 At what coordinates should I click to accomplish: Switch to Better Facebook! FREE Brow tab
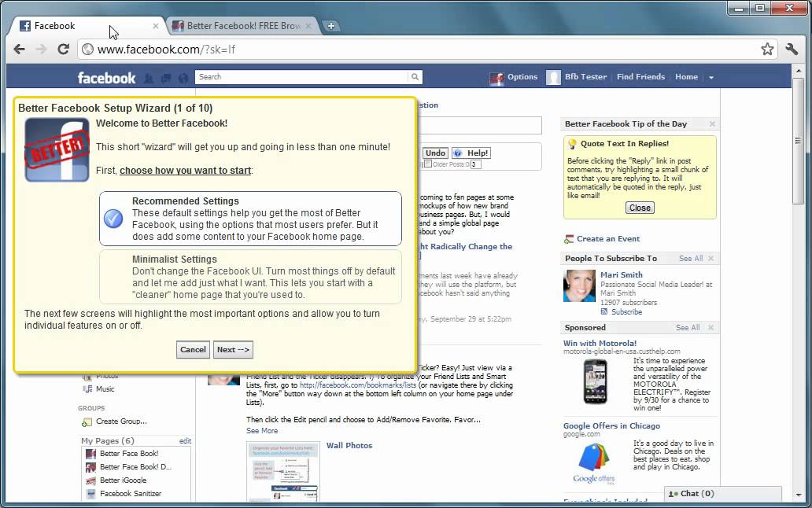click(x=243, y=26)
